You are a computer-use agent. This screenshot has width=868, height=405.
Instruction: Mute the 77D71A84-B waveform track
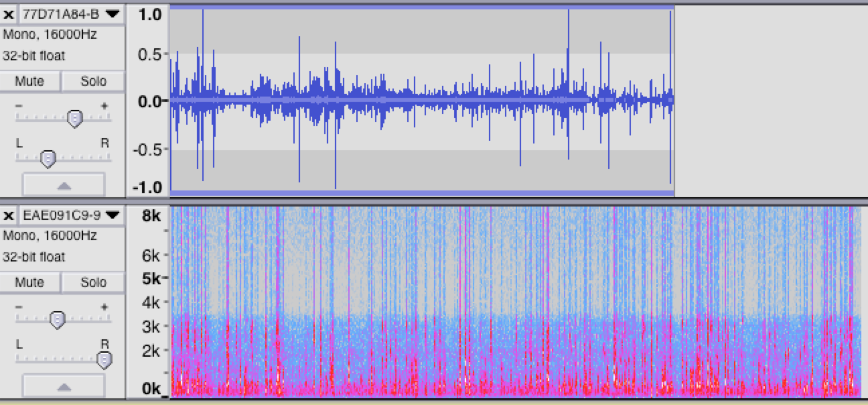29,81
